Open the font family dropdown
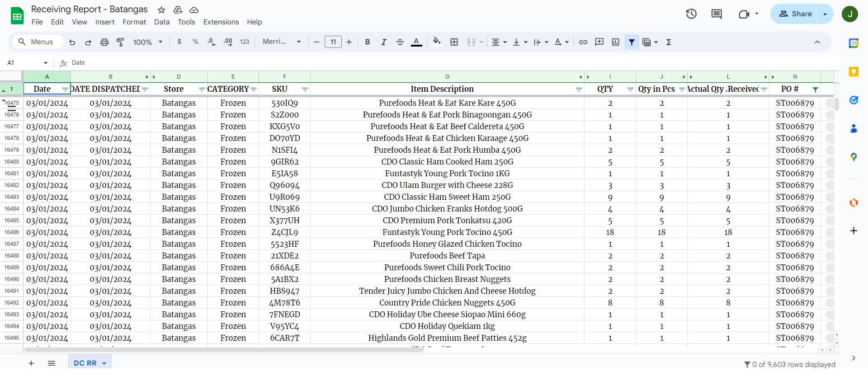Image resolution: width=868 pixels, height=385 pixels. 282,42
